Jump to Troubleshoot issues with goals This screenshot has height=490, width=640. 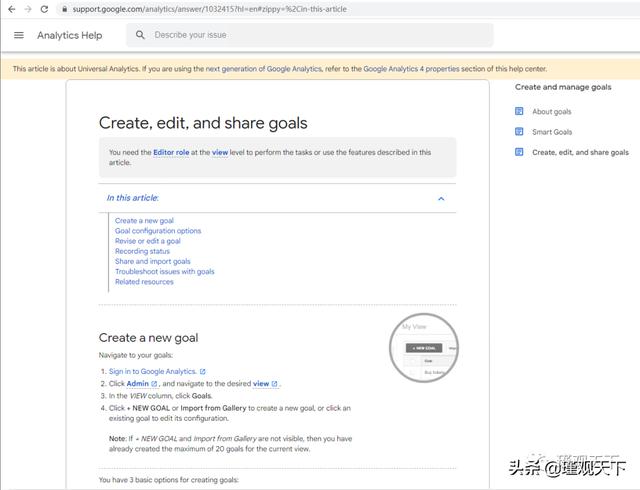[164, 272]
